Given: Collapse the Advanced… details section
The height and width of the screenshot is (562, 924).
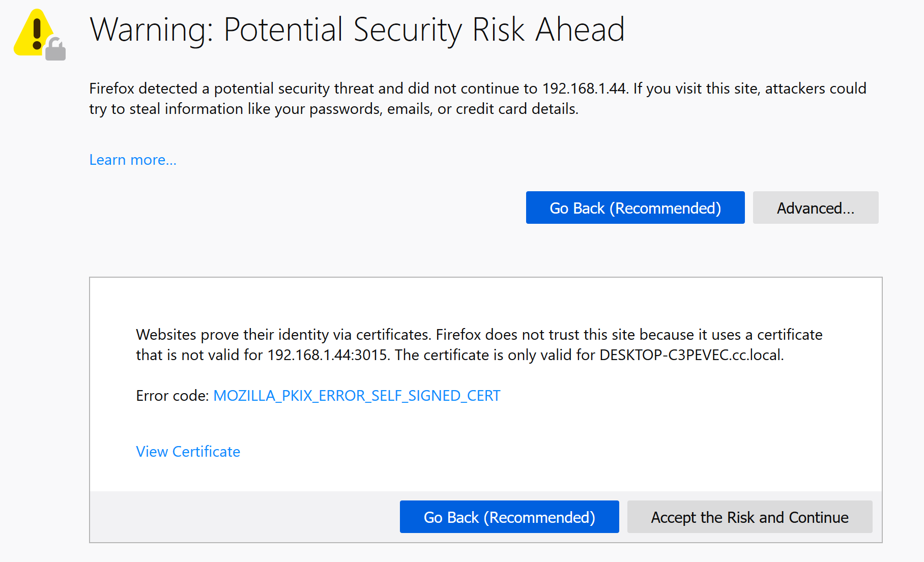Looking at the screenshot, I should 815,208.
